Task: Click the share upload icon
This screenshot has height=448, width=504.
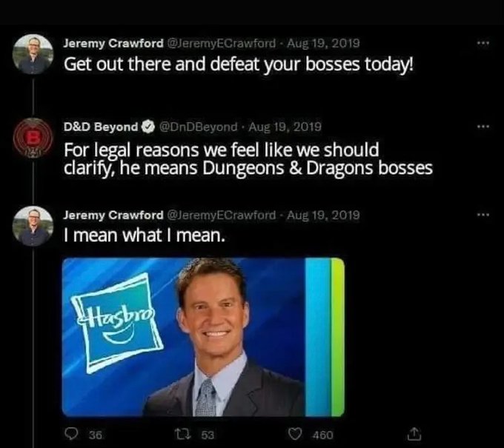Action: click(414, 434)
